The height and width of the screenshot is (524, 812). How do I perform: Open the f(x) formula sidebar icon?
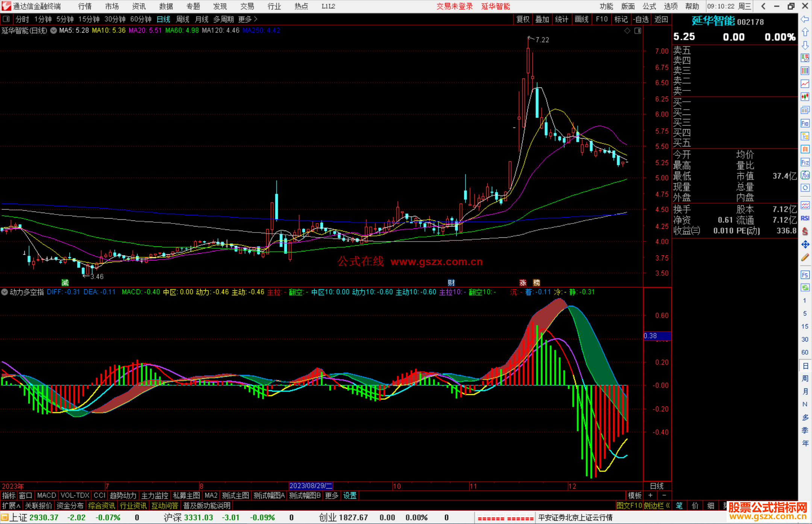(x=804, y=175)
